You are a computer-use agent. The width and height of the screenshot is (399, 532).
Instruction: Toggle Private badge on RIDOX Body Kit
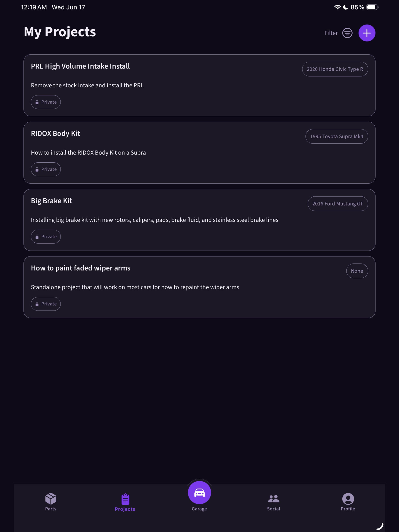(x=46, y=169)
